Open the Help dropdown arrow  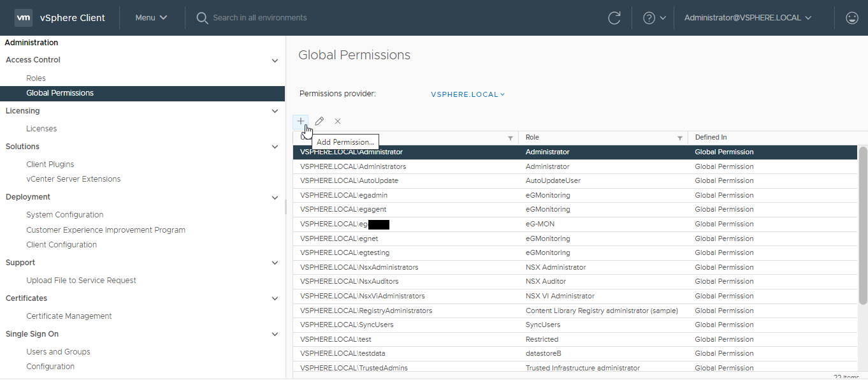coord(663,18)
